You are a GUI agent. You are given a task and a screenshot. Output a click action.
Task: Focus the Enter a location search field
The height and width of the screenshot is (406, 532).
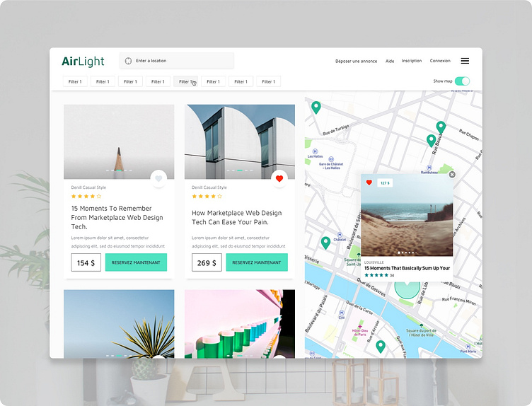tap(180, 61)
